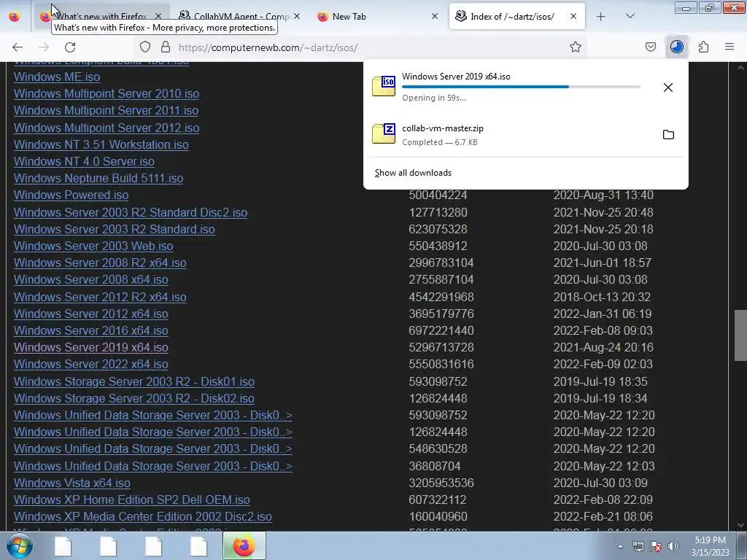Viewport: 747px width, 560px height.
Task: Go back to the previous page
Action: [18, 47]
